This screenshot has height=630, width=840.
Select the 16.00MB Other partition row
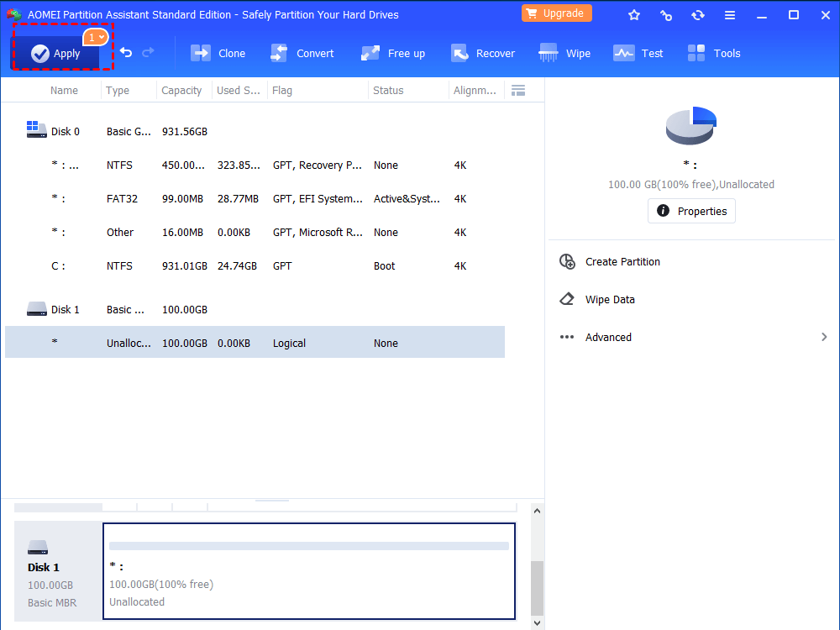click(255, 232)
